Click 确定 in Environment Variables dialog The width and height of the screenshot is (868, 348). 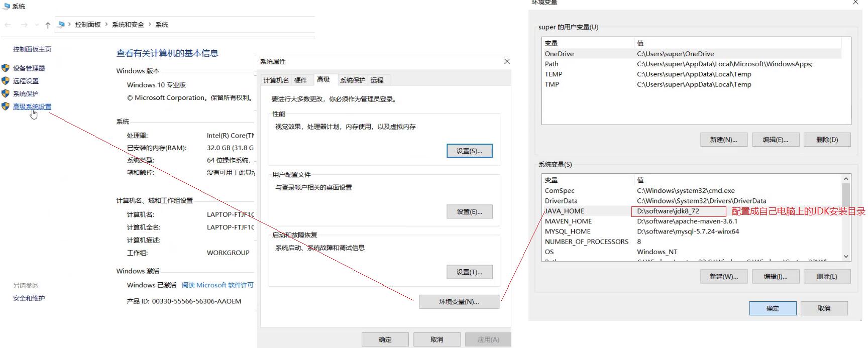pos(773,308)
